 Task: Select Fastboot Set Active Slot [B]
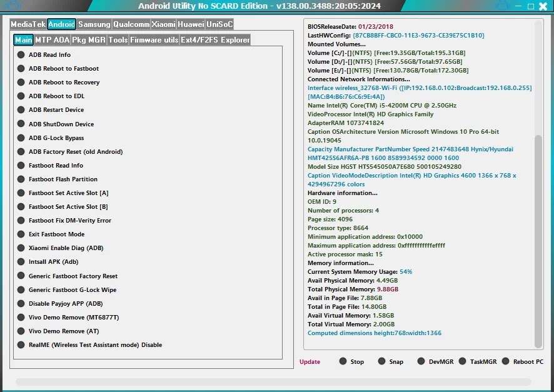[21, 206]
